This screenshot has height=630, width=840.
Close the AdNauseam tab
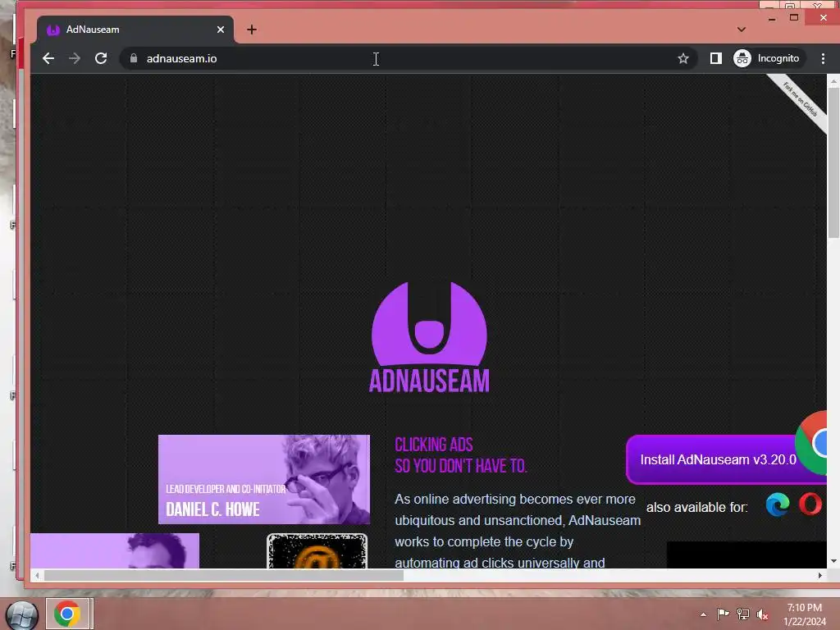click(x=220, y=30)
